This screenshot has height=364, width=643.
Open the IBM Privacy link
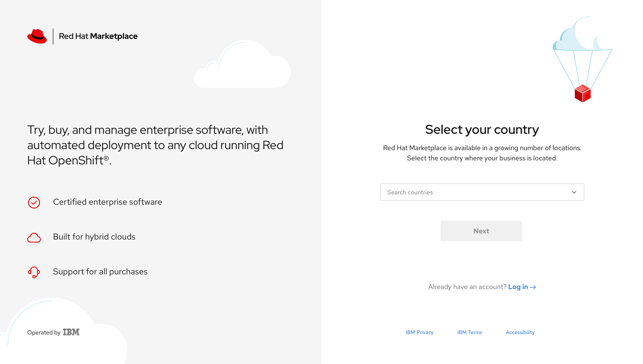point(419,332)
